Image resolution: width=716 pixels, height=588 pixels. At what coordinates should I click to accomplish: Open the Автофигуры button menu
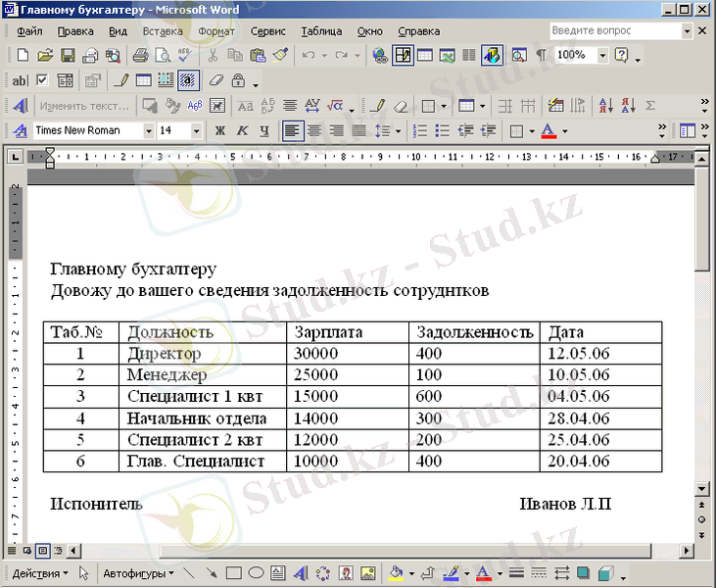point(138,573)
